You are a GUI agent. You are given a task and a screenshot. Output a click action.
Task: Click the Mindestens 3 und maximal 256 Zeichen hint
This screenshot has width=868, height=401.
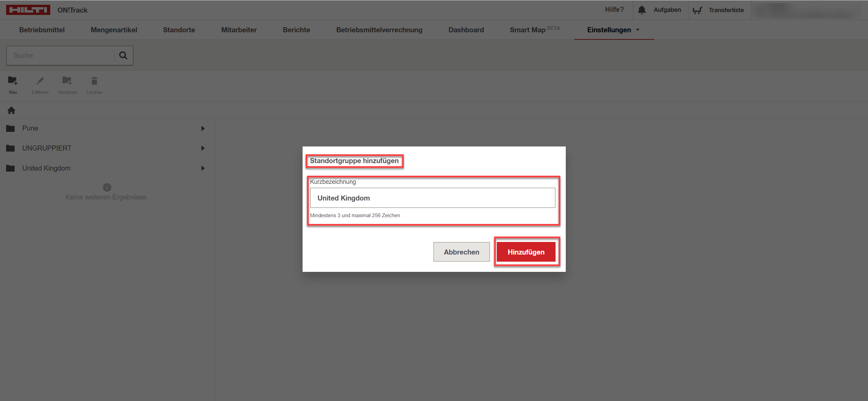click(x=355, y=215)
